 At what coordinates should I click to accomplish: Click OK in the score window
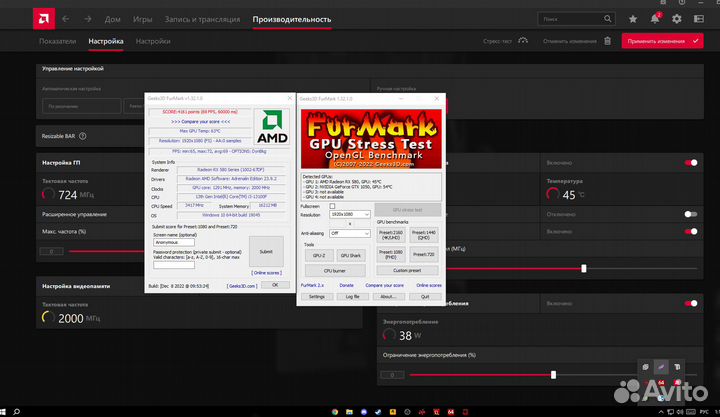[275, 285]
